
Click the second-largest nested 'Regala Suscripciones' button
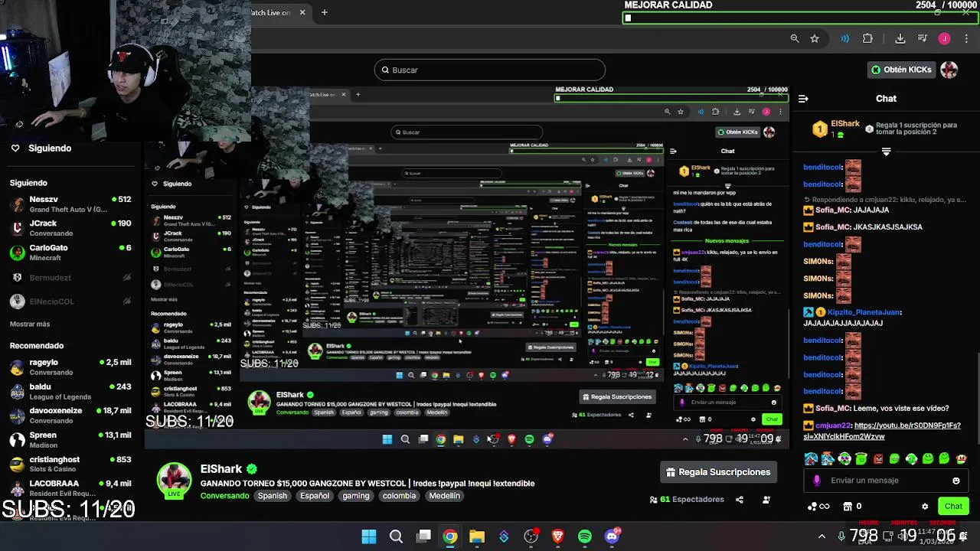point(618,397)
